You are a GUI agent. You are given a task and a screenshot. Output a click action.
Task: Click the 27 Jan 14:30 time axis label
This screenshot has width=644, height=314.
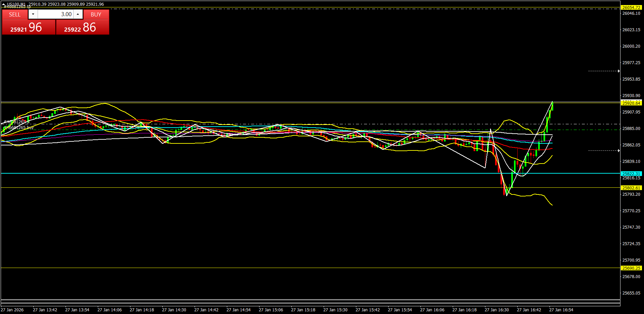(x=174, y=310)
